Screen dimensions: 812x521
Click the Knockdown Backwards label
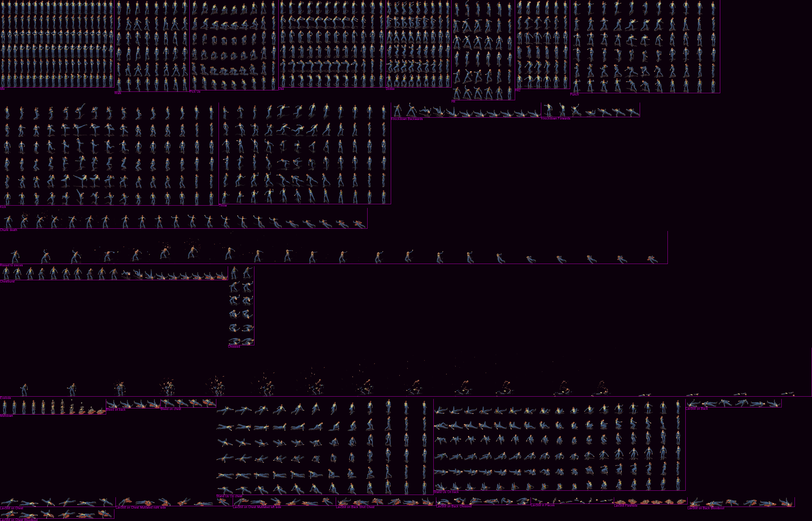click(x=407, y=119)
